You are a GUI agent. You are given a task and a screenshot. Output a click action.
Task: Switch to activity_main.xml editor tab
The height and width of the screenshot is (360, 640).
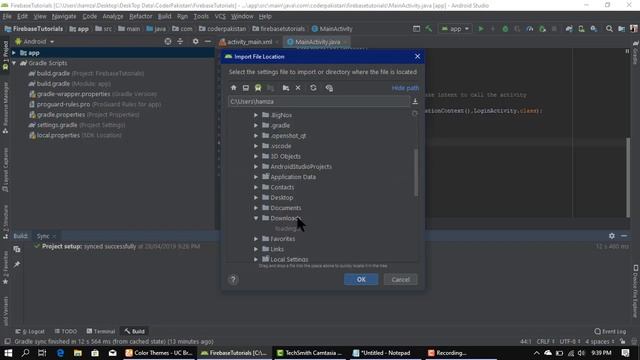tap(249, 42)
